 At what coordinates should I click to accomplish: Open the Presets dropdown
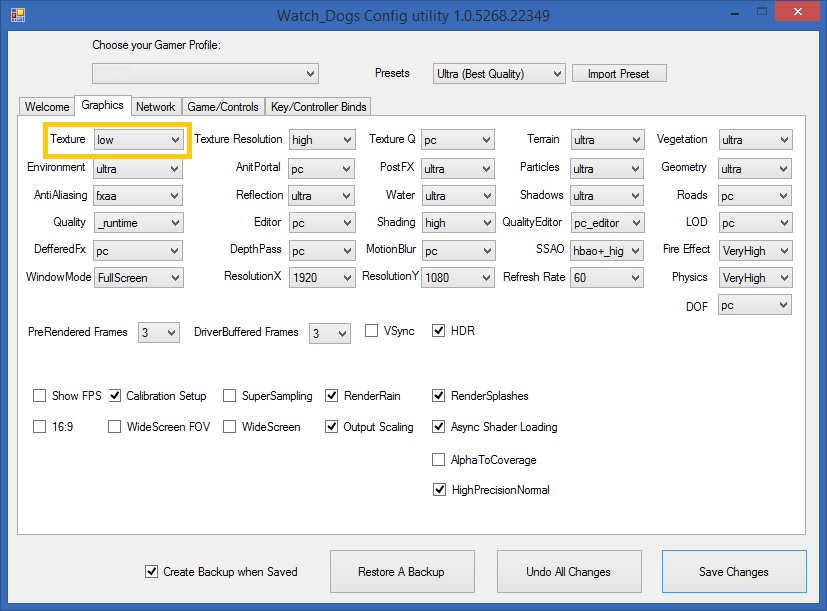[x=499, y=73]
